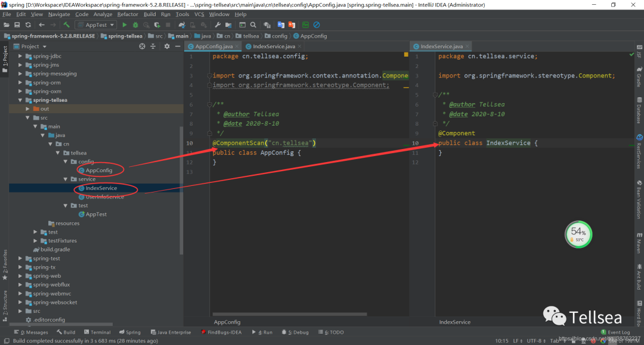The height and width of the screenshot is (345, 644).
Task: Open the TODO tool window
Action: [x=331, y=332]
